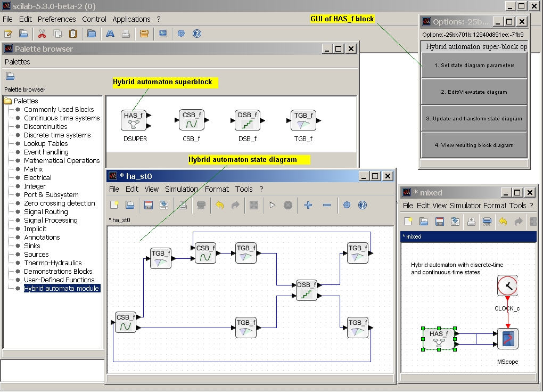Select 'Event handling' palette entry
Viewport: 543px width, 392px height.
[x=46, y=152]
